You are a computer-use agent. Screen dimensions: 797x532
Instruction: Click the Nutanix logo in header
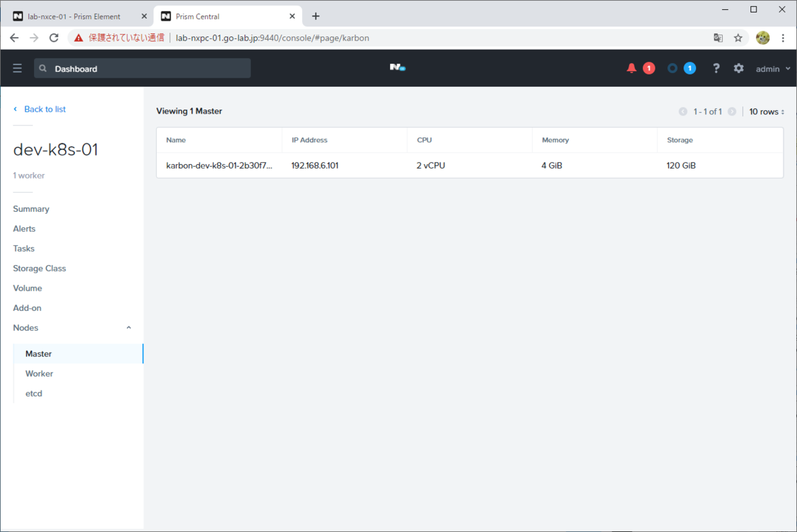(397, 68)
